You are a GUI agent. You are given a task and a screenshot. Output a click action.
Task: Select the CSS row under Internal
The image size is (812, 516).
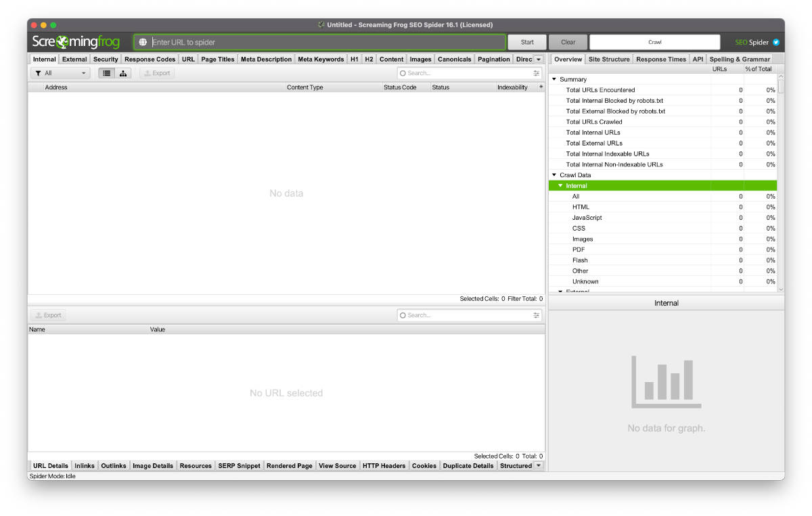coord(662,229)
